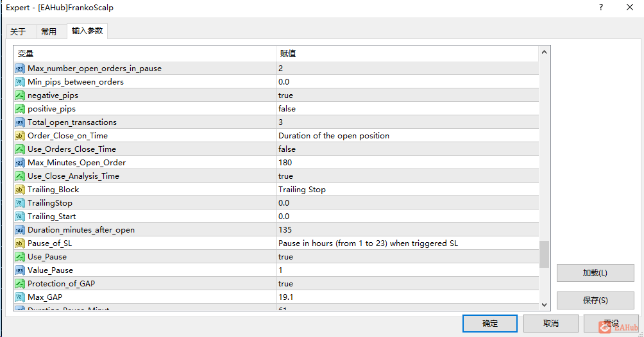Click the scrollbar down arrow of the parameter list

pos(544,304)
